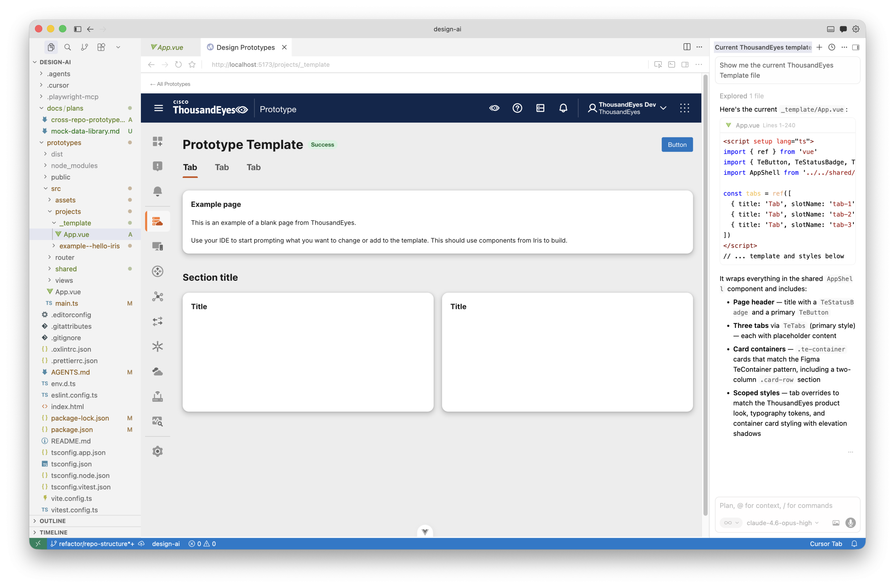The height and width of the screenshot is (588, 895).
Task: Click the notification bell in ThousandEyes header
Action: pyautogui.click(x=563, y=108)
